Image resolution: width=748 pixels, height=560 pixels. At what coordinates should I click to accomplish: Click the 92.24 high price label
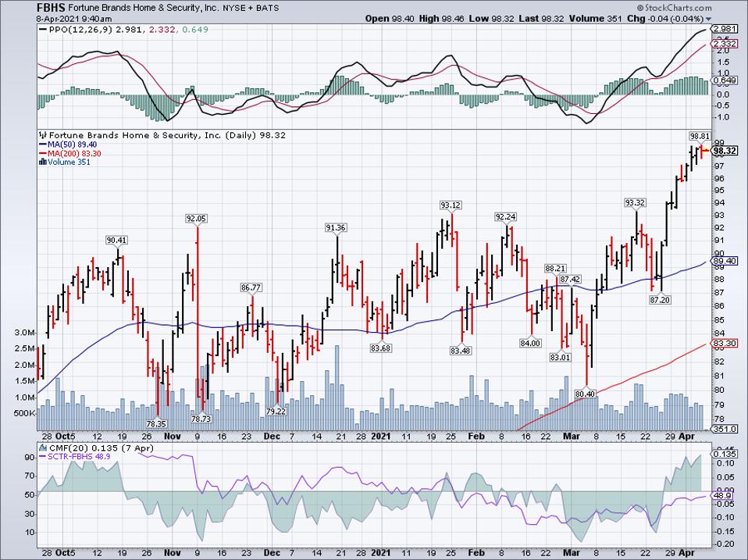coord(505,217)
